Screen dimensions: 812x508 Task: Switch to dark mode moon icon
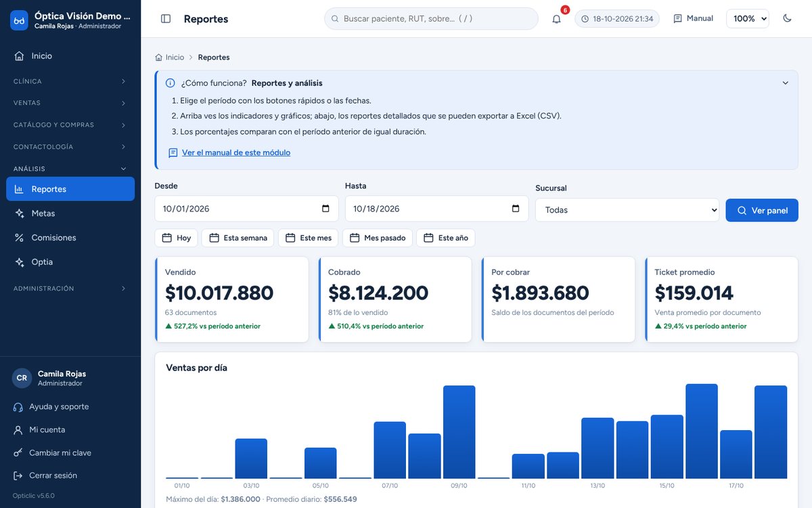click(787, 19)
